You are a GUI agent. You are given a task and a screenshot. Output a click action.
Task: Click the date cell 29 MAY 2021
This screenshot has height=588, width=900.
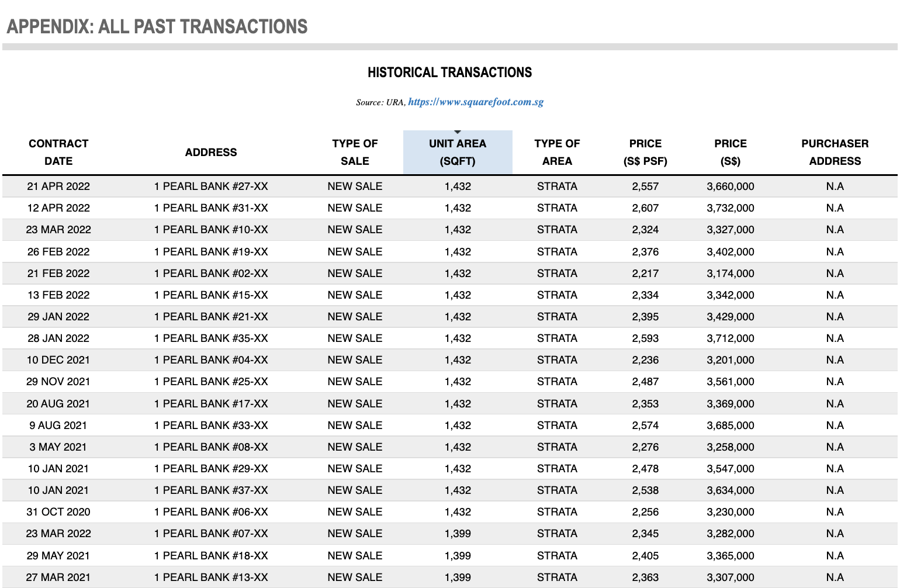(58, 556)
